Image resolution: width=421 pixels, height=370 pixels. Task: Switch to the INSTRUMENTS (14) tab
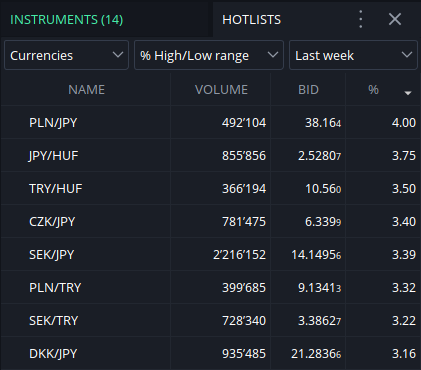point(67,20)
